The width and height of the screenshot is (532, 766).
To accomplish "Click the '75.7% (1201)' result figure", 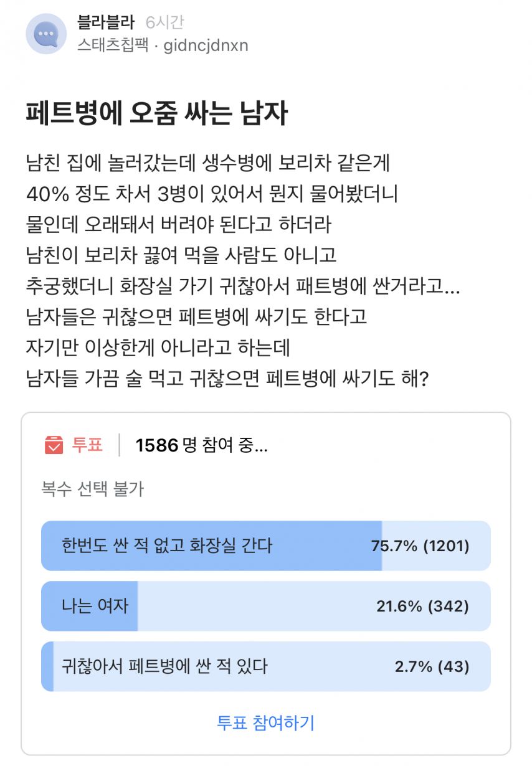I will pyautogui.click(x=420, y=546).
